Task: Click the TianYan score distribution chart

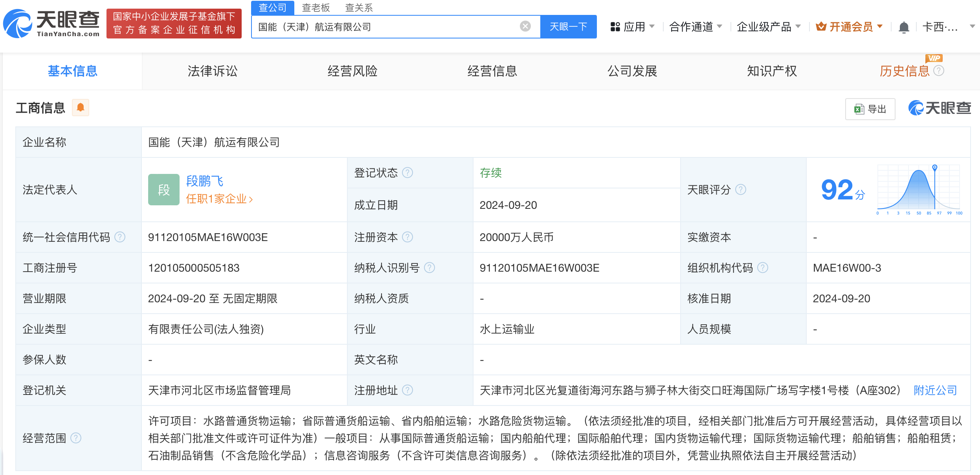Action: click(919, 190)
